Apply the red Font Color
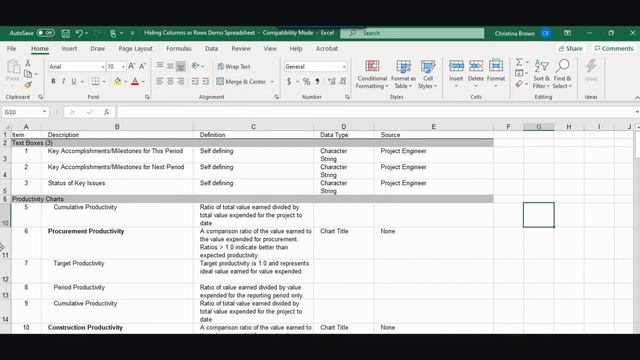Viewport: 640px width, 360px height. point(135,82)
